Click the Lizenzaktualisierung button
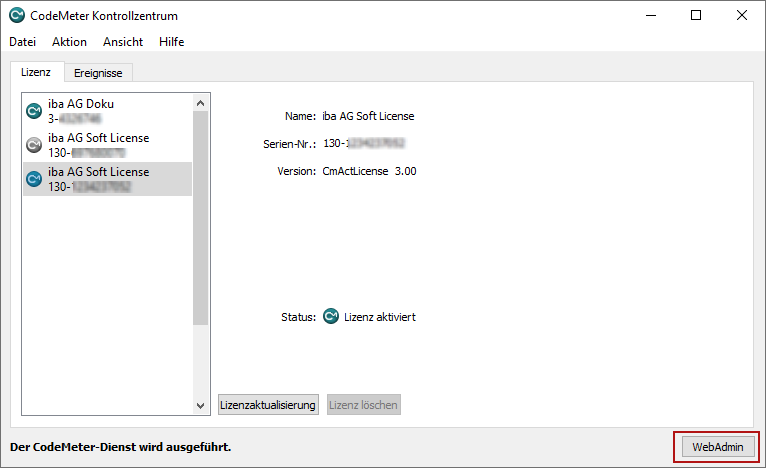The height and width of the screenshot is (468, 766). point(268,405)
